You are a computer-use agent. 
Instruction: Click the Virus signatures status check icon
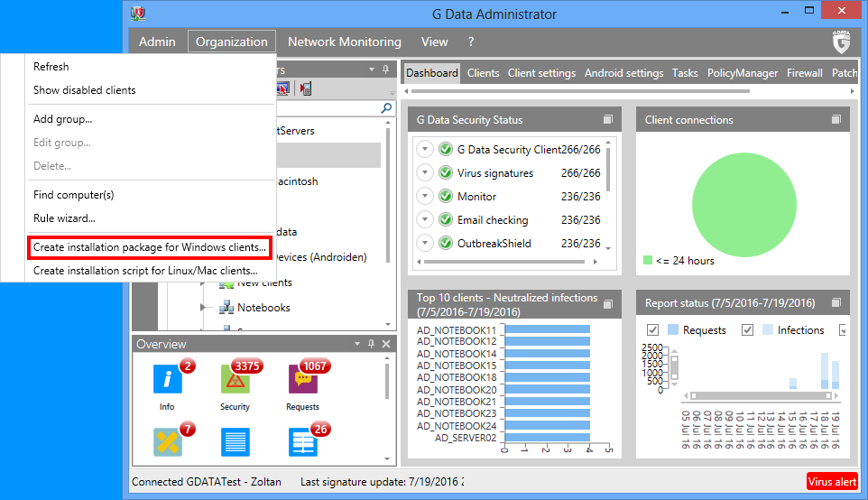point(446,172)
